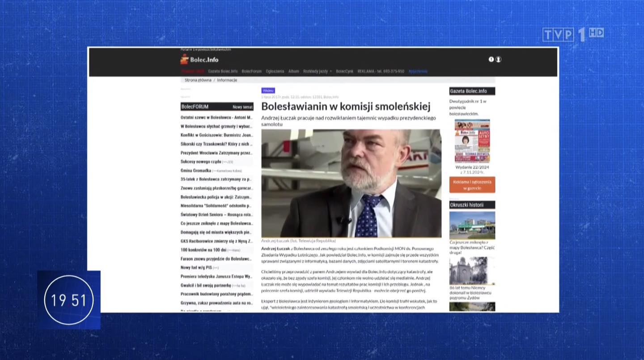Click headline 'Bolesławianin w komisji smoleńskiej'

tap(346, 107)
